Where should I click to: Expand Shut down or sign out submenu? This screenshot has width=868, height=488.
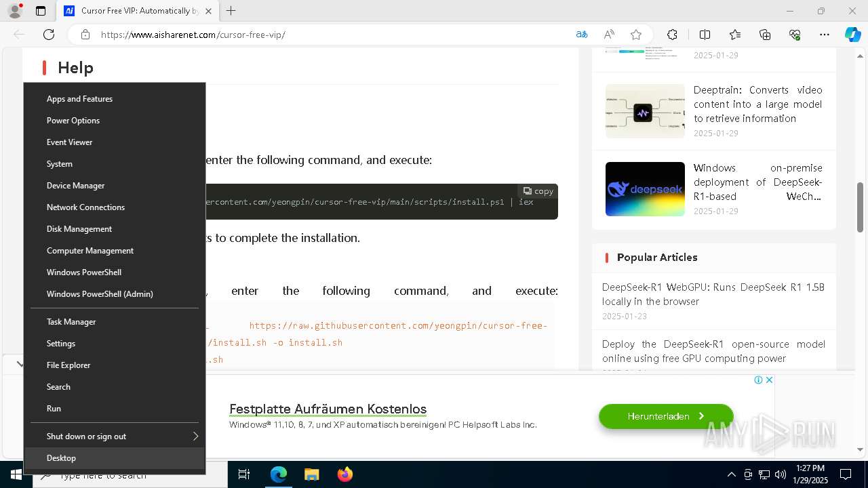coord(115,436)
